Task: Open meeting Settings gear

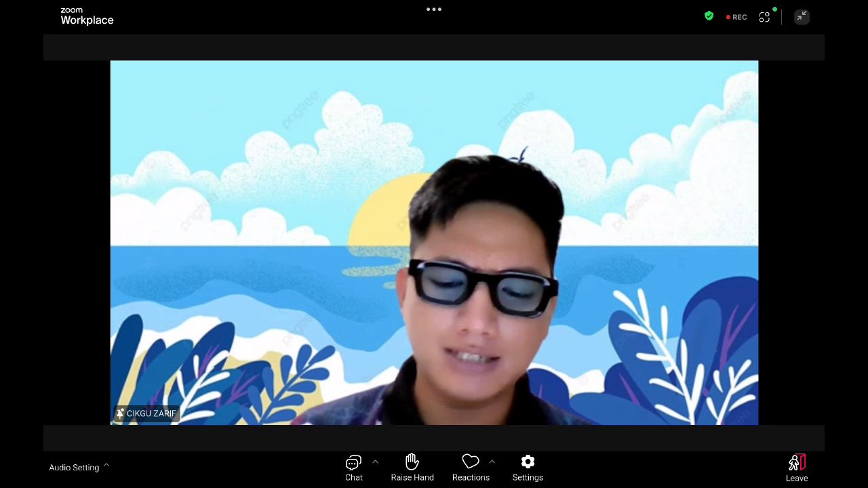Action: 528,468
